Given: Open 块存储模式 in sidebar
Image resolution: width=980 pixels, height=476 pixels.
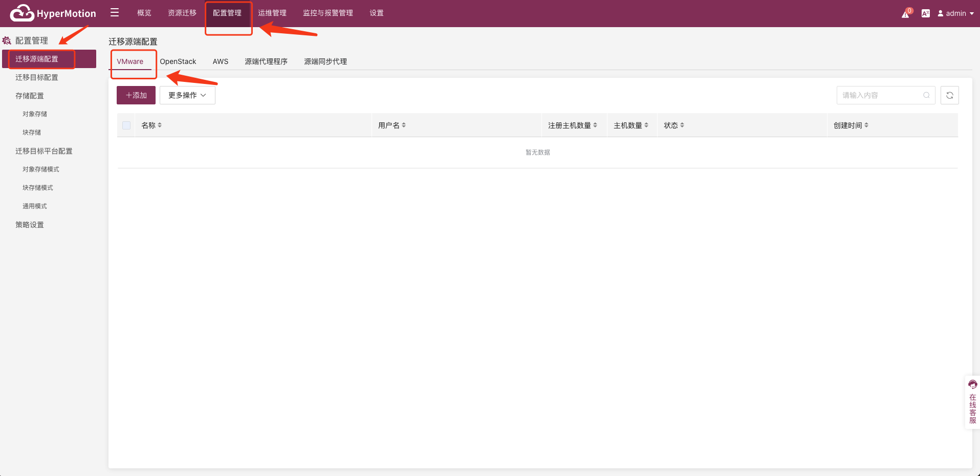Looking at the screenshot, I should (38, 188).
